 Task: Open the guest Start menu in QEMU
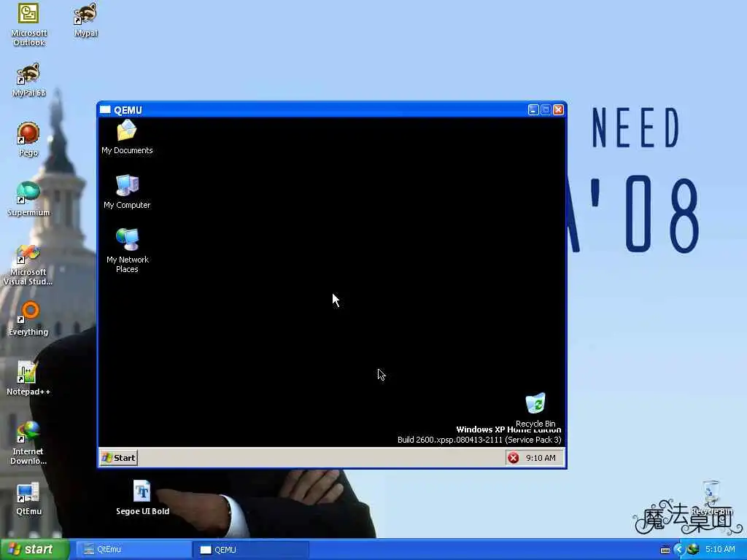pyautogui.click(x=119, y=458)
